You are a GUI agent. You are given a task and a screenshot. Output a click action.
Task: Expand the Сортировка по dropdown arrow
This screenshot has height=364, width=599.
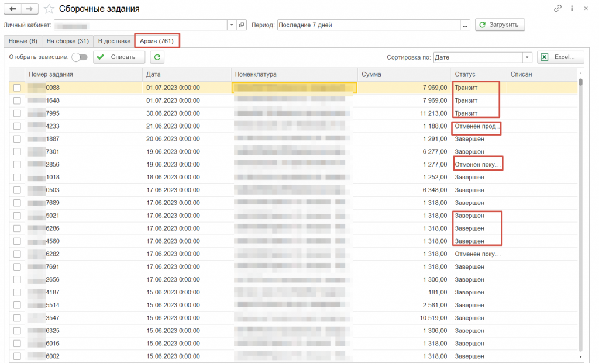[x=526, y=57]
